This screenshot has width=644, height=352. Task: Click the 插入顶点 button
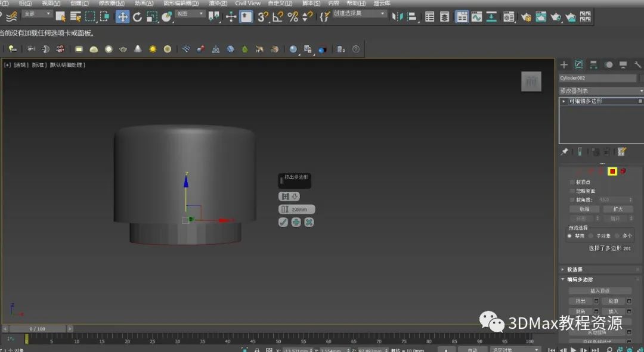[x=600, y=291]
